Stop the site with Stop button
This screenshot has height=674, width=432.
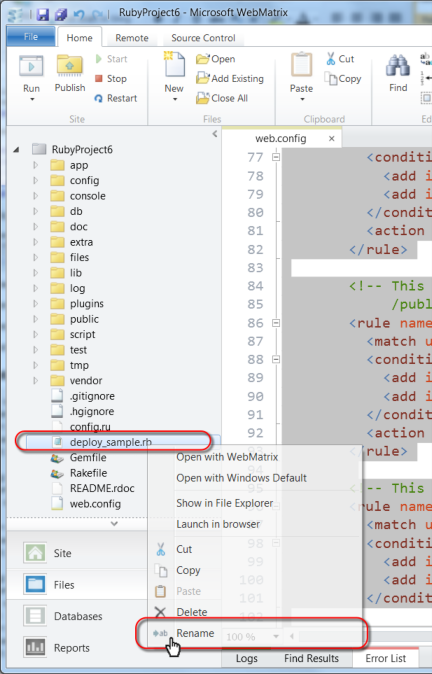click(111, 79)
